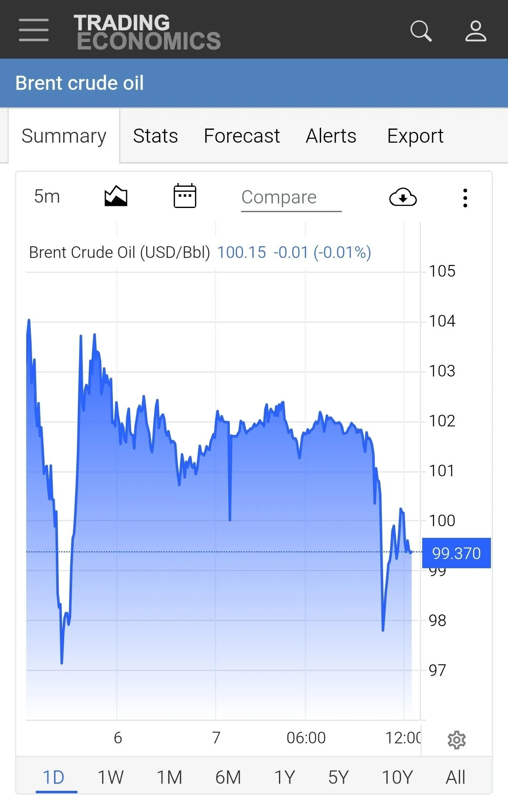Open chart settings gear icon
Screen dimensions: 508x812
456,740
